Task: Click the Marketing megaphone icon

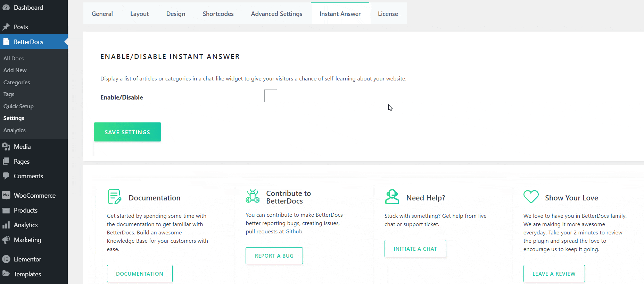Action: 6,240
